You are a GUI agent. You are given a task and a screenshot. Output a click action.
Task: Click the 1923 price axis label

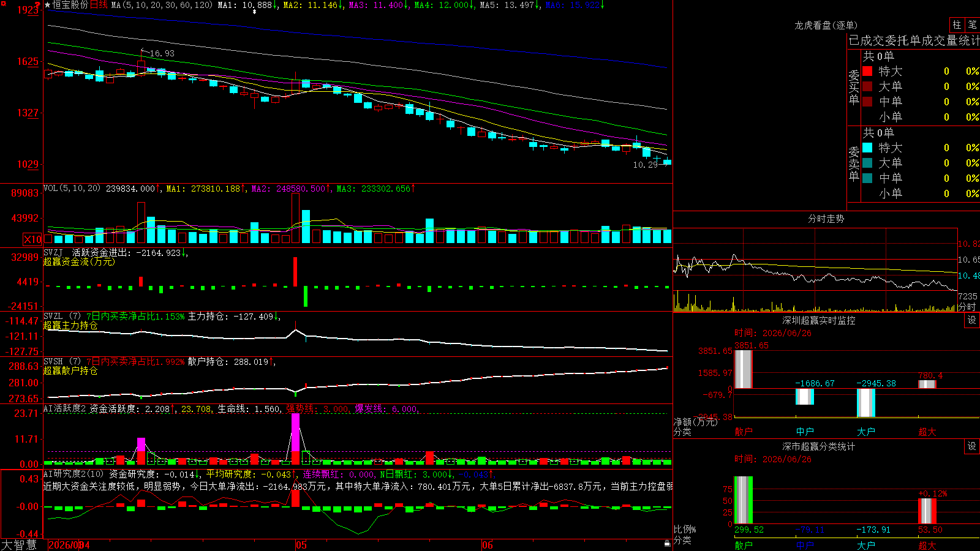(28, 10)
